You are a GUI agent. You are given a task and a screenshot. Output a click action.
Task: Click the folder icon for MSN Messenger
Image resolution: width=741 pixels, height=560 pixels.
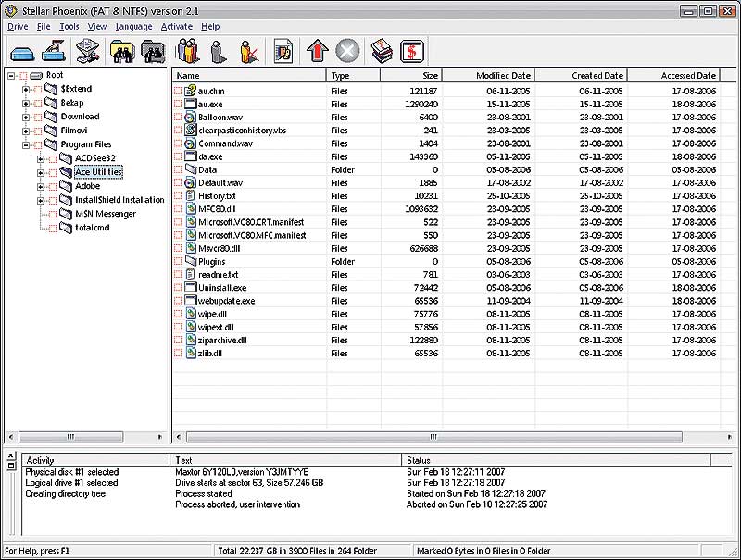coord(66,214)
